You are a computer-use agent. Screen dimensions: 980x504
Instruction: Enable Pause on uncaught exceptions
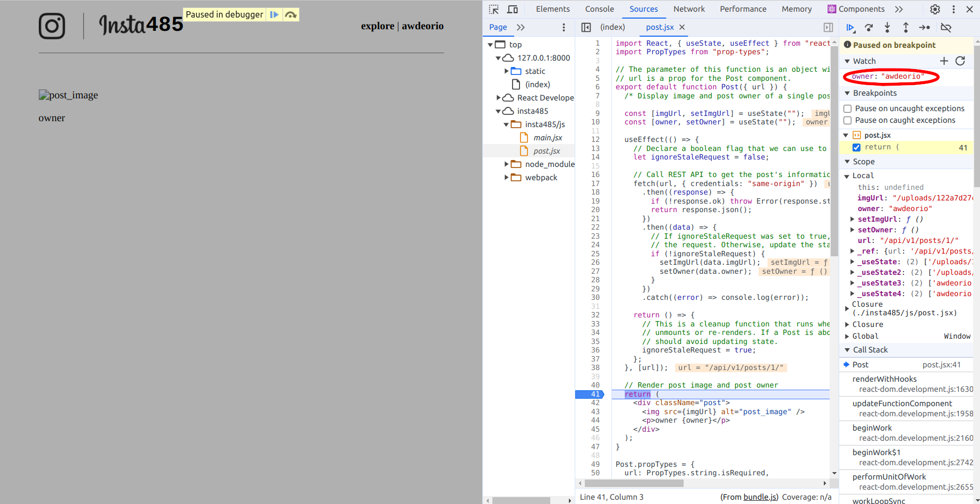pos(848,108)
